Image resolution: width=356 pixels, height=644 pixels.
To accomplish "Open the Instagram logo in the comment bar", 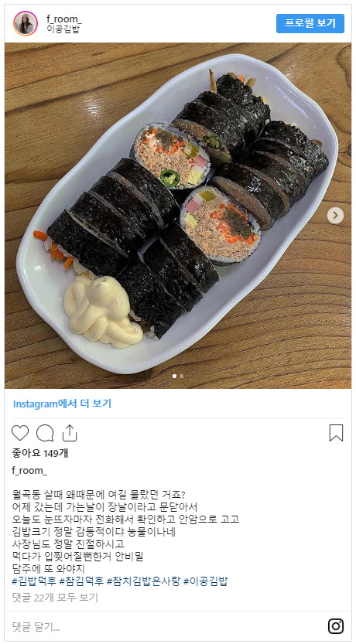I will (x=335, y=626).
